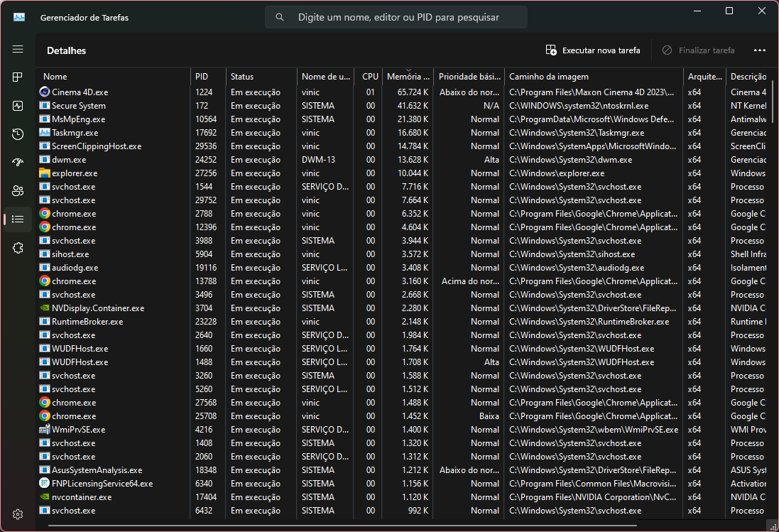This screenshot has width=779, height=532.
Task: Open Task Manager settings gear
Action: point(18,514)
